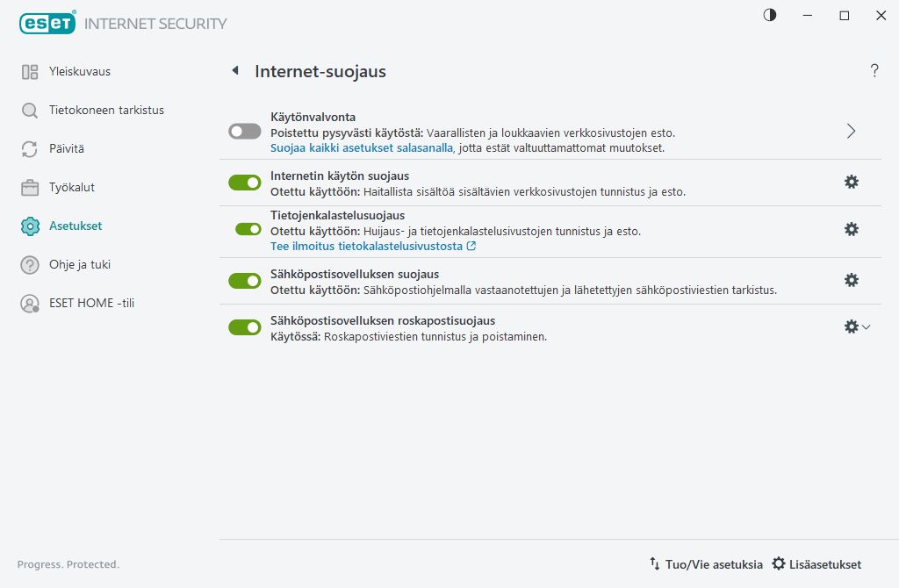Open Tietojenkalastelusuojaus gear settings
Image resolution: width=899 pixels, height=588 pixels.
tap(851, 229)
